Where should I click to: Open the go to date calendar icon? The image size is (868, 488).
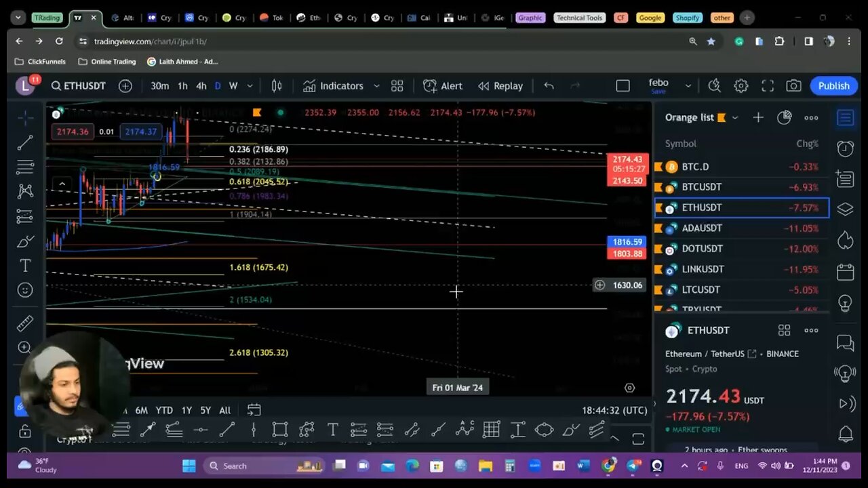[254, 410]
